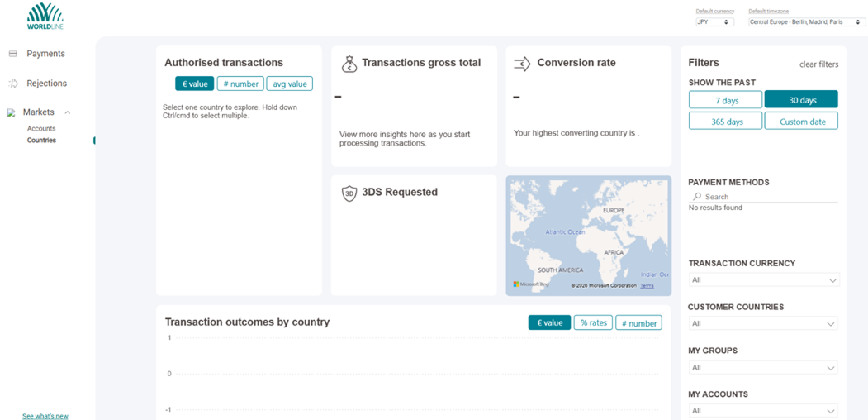The width and height of the screenshot is (868, 420).
Task: Click the Conversion rate arrow icon
Action: 522,64
